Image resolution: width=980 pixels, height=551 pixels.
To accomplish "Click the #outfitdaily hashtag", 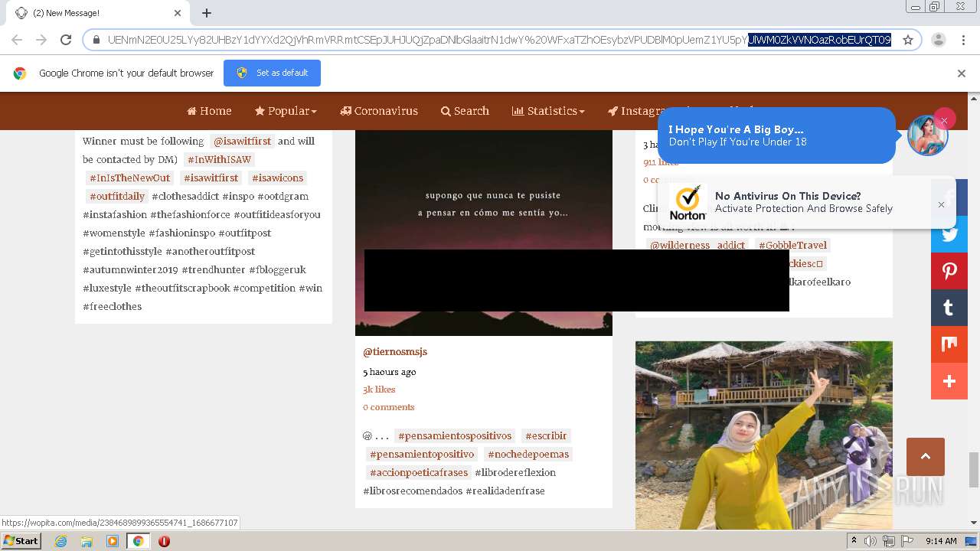I will pyautogui.click(x=117, y=197).
